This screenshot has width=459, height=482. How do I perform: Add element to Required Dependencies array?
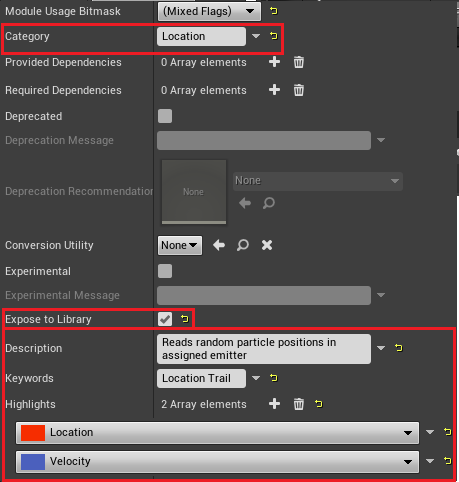pos(274,90)
